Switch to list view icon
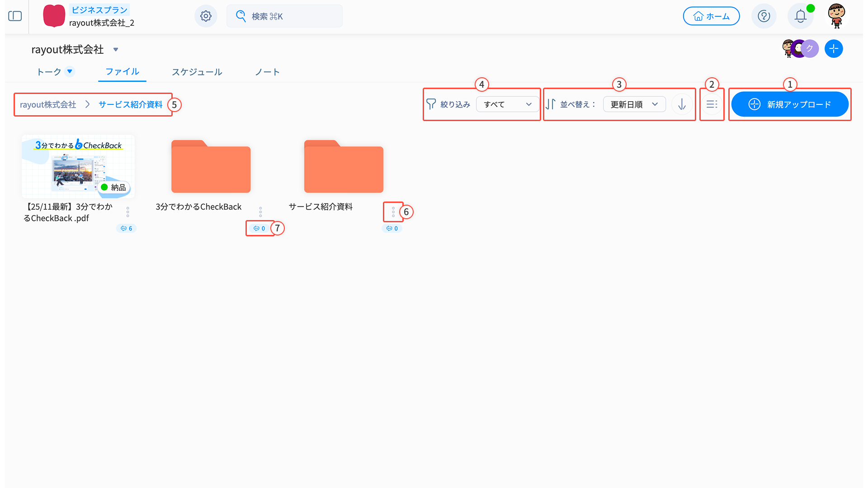 click(x=712, y=104)
